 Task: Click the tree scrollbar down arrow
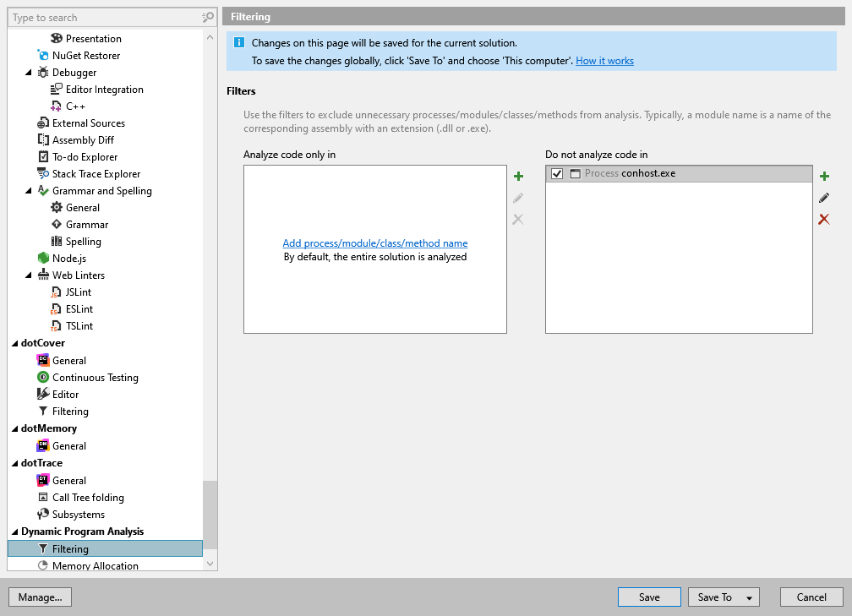tap(210, 564)
